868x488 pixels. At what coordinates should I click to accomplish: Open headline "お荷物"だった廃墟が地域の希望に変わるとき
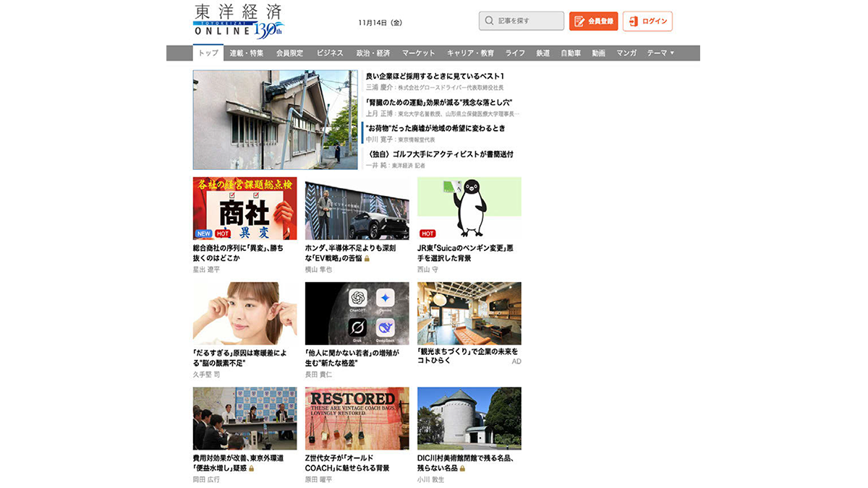(x=435, y=129)
